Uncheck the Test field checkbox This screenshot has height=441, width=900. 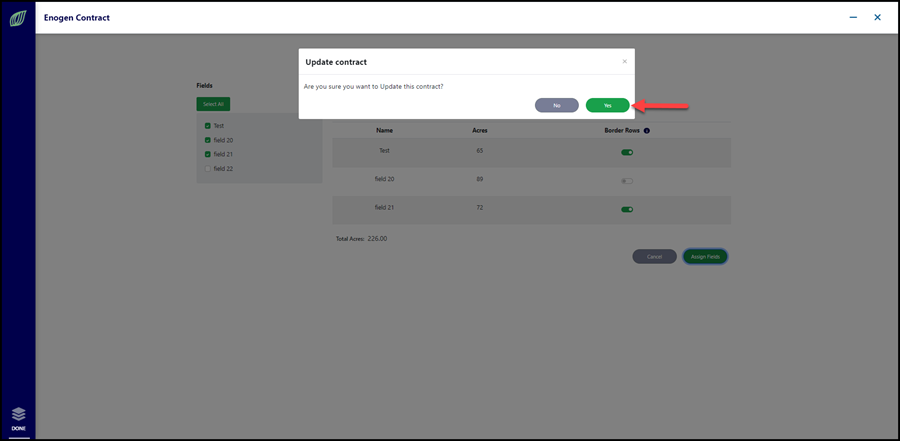click(x=208, y=126)
